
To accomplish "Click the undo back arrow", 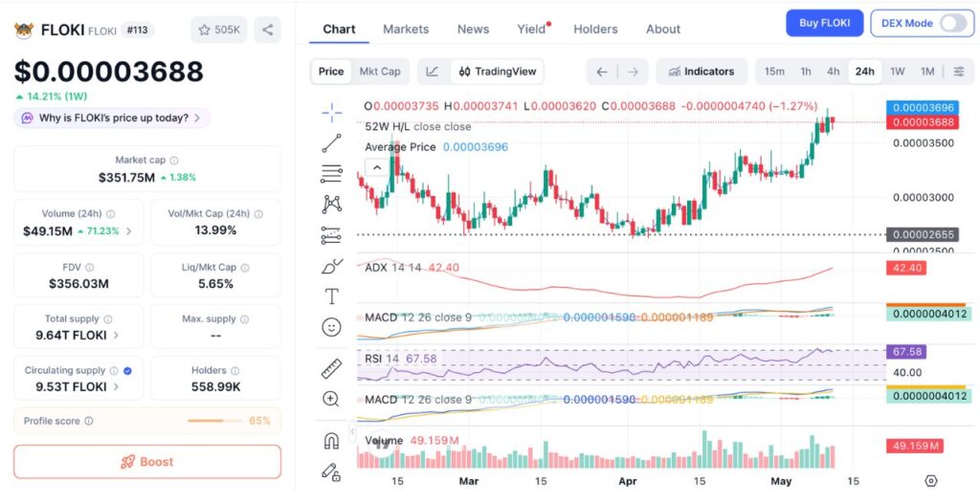I will coord(602,72).
